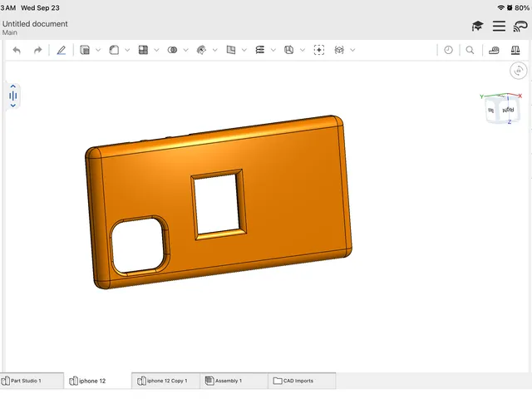The image size is (532, 399).
Task: Switch to Assembly 1 tab
Action: click(x=234, y=381)
